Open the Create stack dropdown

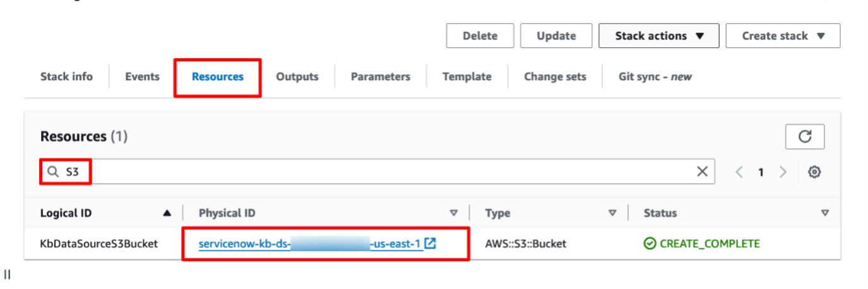(x=783, y=36)
